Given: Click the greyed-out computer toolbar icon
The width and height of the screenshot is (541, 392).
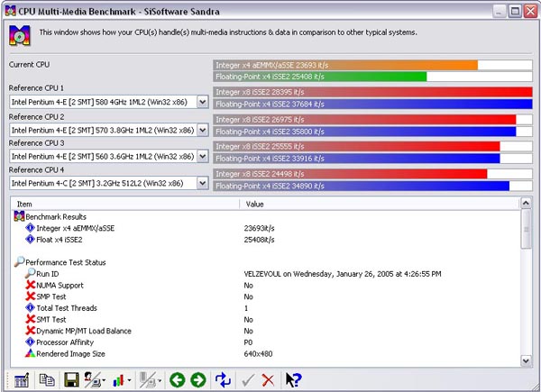Looking at the screenshot, I should click(x=151, y=380).
